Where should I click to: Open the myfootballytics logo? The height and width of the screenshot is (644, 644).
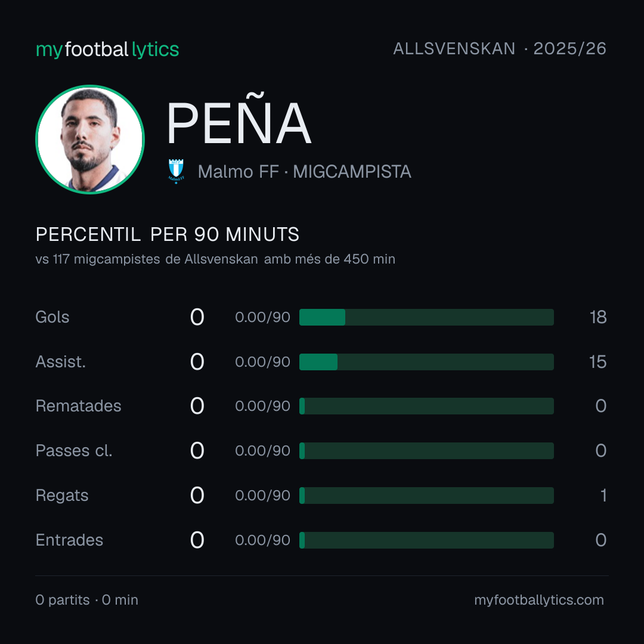coord(107,49)
